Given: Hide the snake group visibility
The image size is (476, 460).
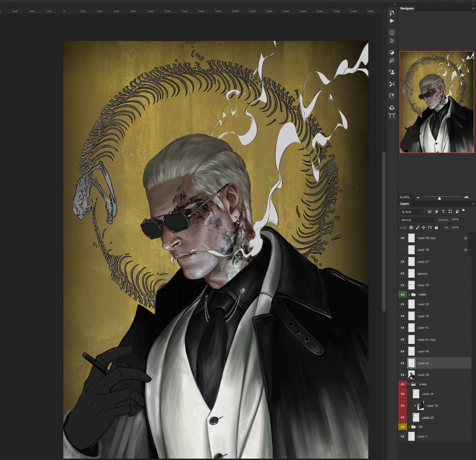Looking at the screenshot, I should [403, 384].
